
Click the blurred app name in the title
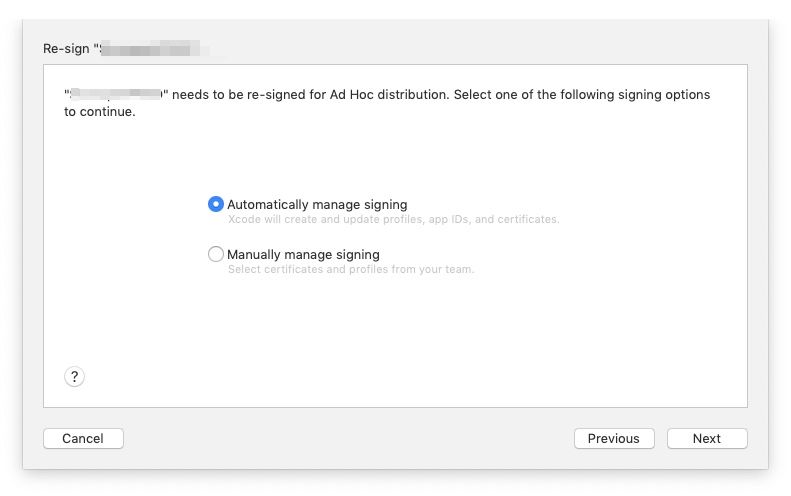tap(150, 48)
